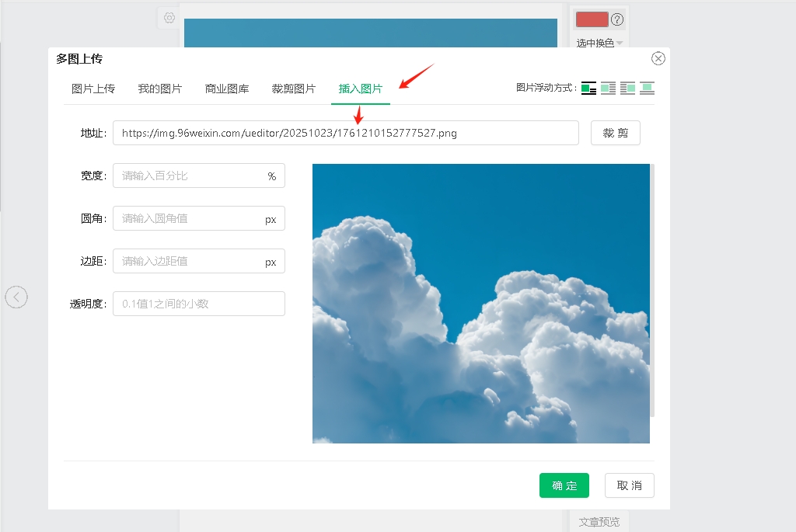Confirm with the green 确定 button
Image resolution: width=796 pixels, height=532 pixels.
pyautogui.click(x=564, y=485)
